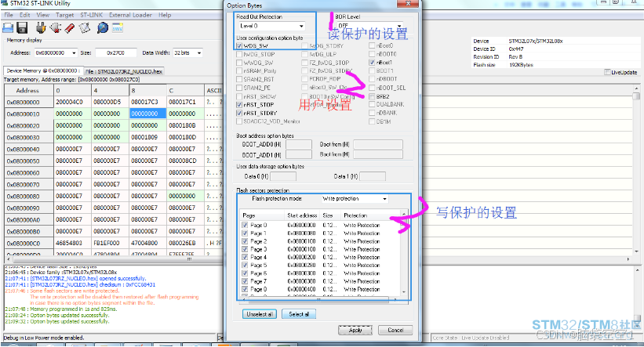Expand the memory Address combo box
This screenshot has width=644, height=347.
74,53
